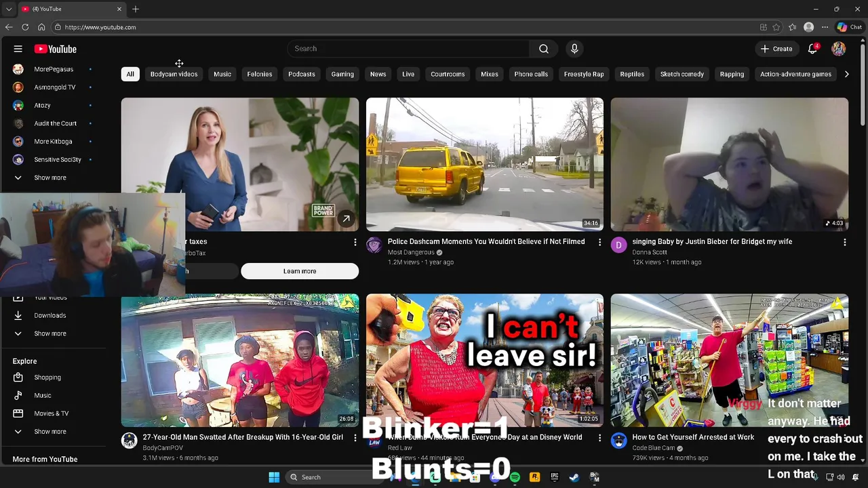Open How to Get Yourself Arrested title
This screenshot has height=488, width=868.
click(693, 437)
